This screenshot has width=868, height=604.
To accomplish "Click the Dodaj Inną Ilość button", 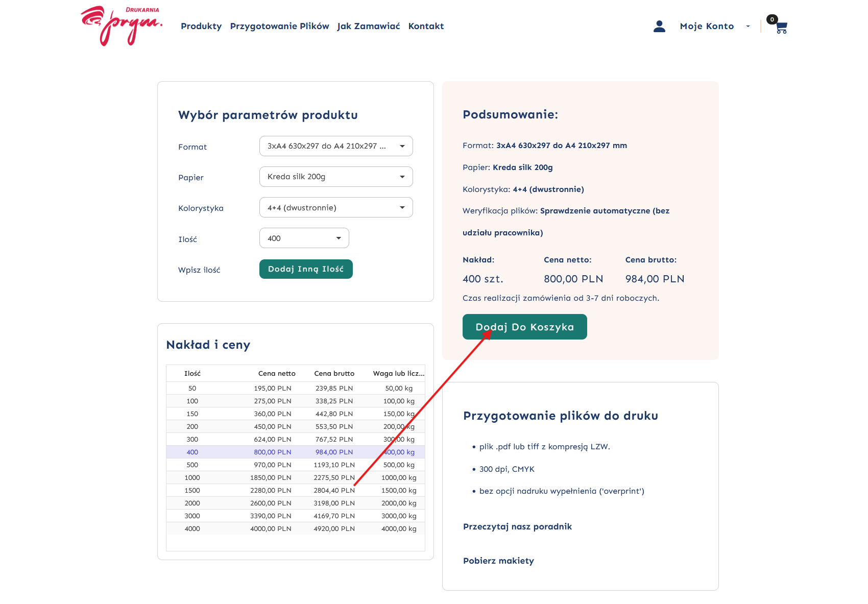I will (x=306, y=269).
